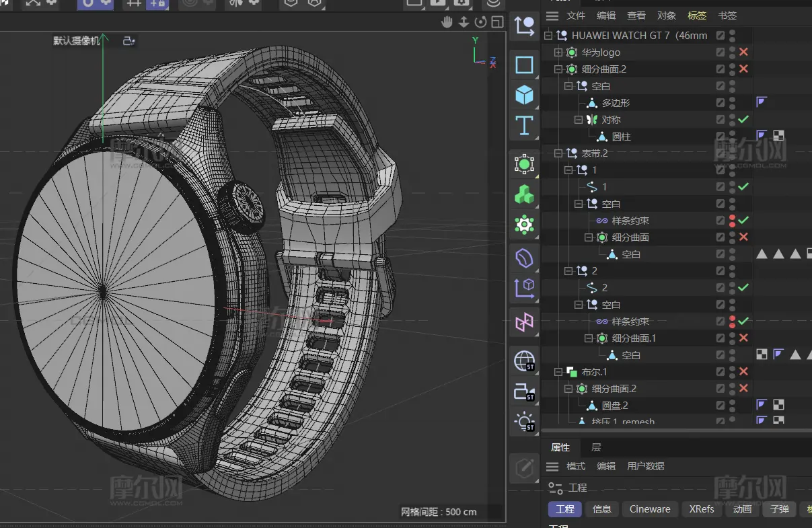Select the 圆柱 object row
Screen dimensions: 812x528
coord(622,136)
